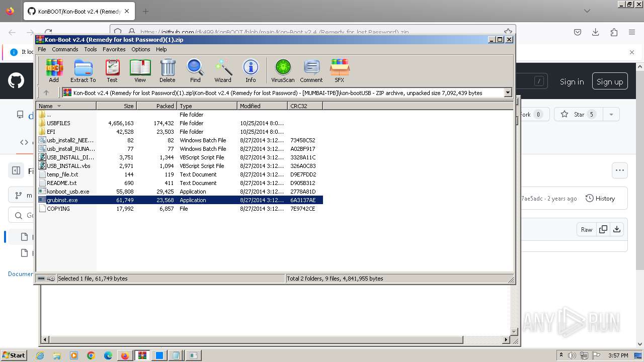This screenshot has width=644, height=362.
Task: Click the status bar drive icon
Action: (41, 279)
